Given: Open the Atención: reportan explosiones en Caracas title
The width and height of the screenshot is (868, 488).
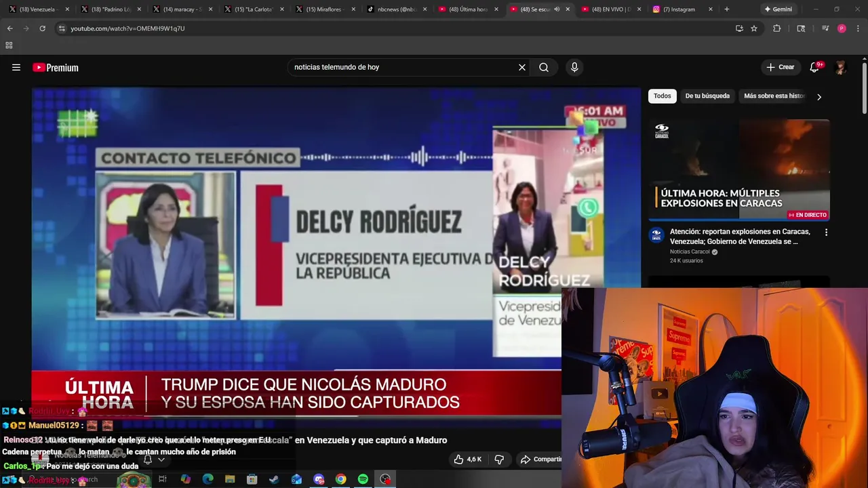Looking at the screenshot, I should pos(739,236).
